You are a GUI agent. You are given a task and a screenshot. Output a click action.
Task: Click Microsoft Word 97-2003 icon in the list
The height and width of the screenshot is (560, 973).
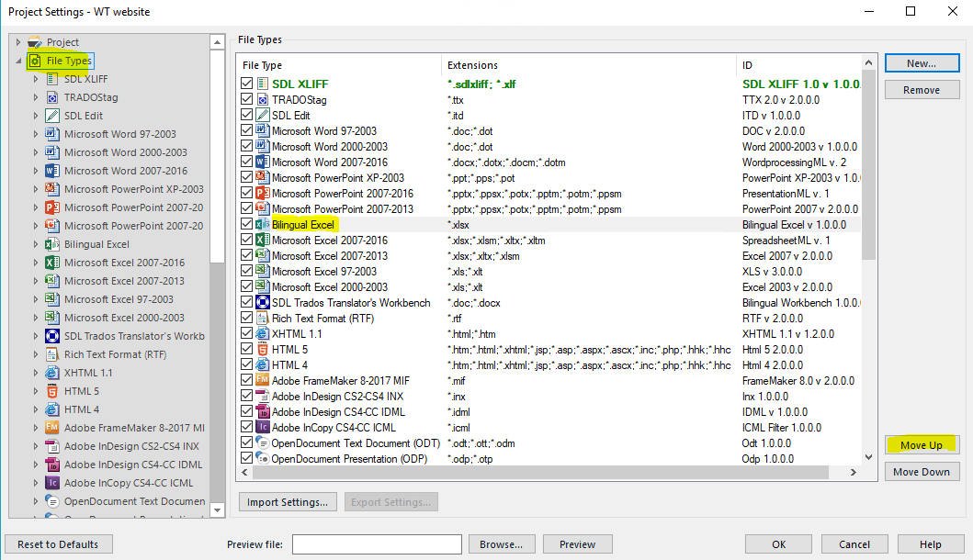click(x=263, y=131)
